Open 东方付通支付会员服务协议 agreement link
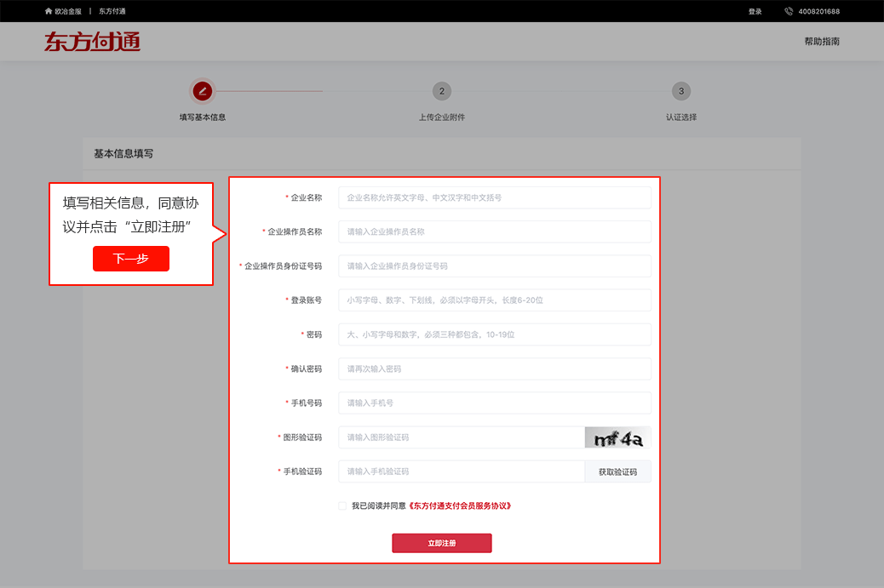884x588 pixels. pyautogui.click(x=460, y=505)
